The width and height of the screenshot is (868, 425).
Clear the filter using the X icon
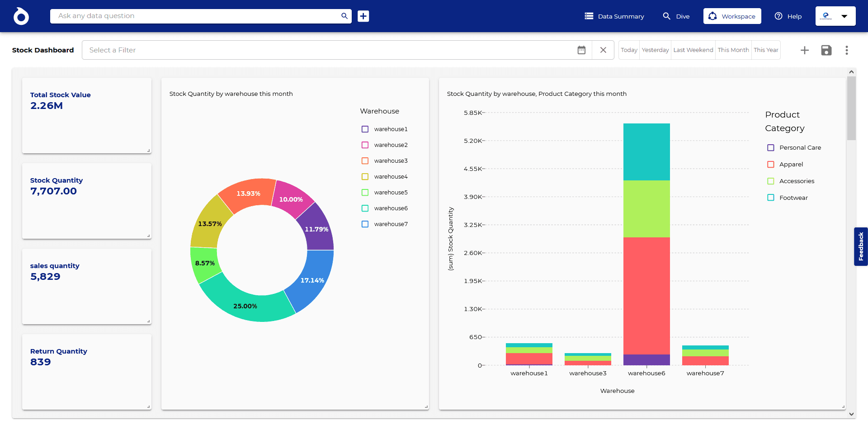point(603,50)
